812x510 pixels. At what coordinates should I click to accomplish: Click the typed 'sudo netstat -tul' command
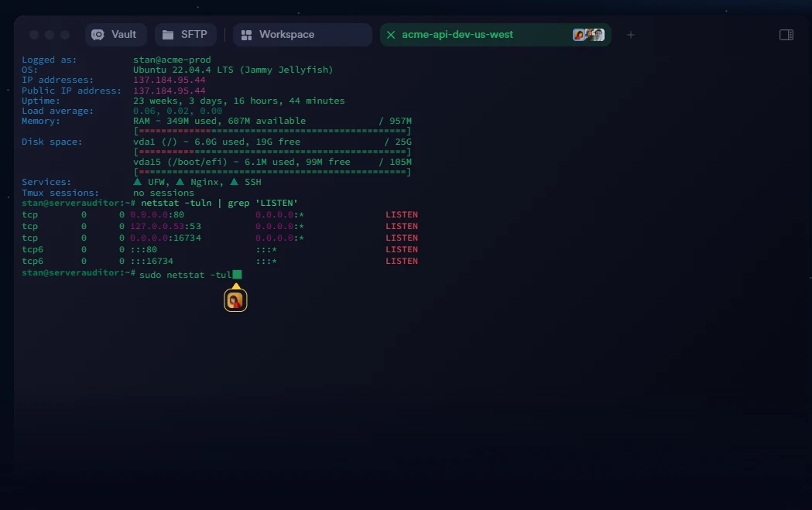pos(186,275)
